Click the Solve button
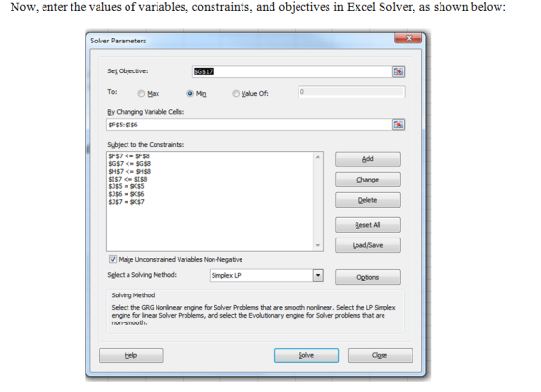This screenshot has height=392, width=541. pyautogui.click(x=306, y=355)
